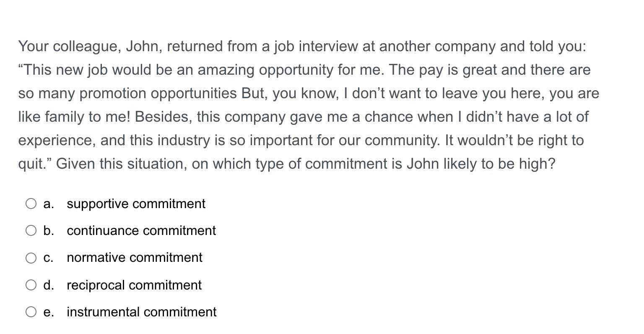This screenshot has height=334, width=644.
Task: Select the radio button for option d
Action: tap(31, 285)
